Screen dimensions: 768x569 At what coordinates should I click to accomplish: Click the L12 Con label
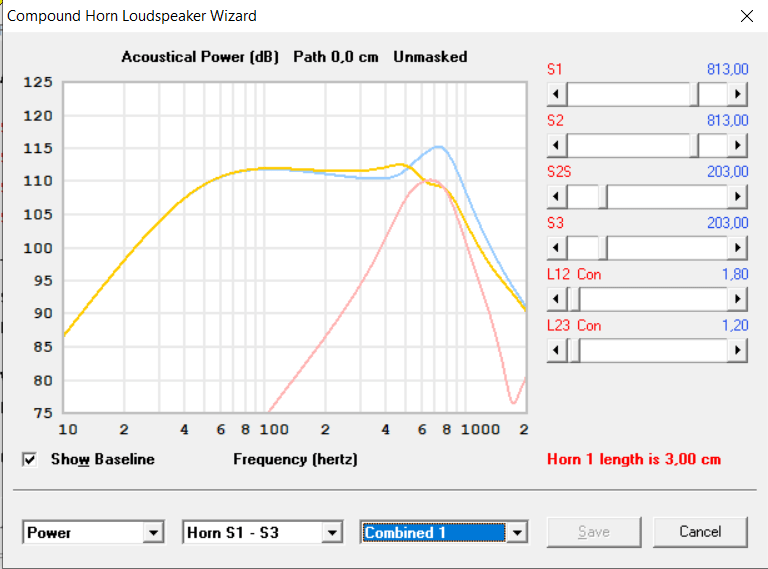click(574, 274)
